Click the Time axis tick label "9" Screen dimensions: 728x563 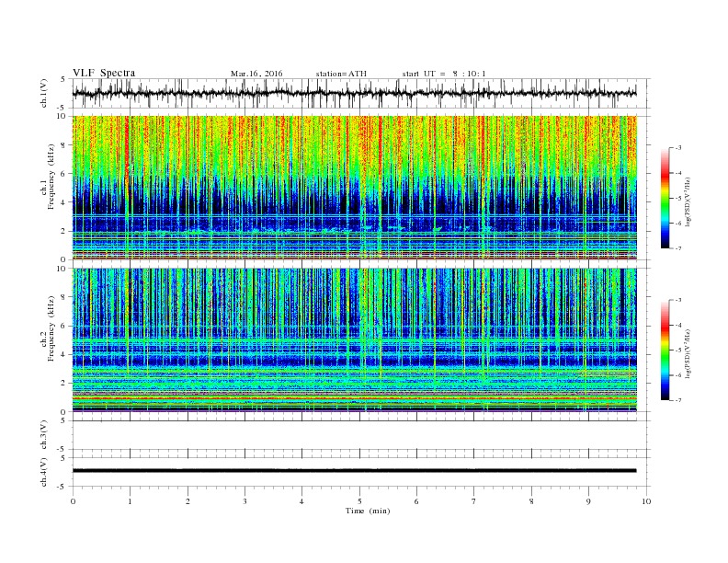click(x=588, y=501)
